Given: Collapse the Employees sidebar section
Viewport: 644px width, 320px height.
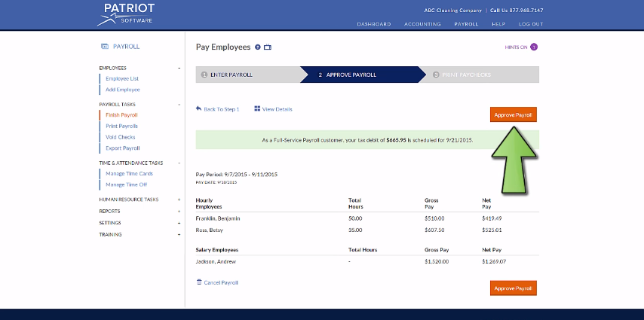Looking at the screenshot, I should tap(179, 68).
